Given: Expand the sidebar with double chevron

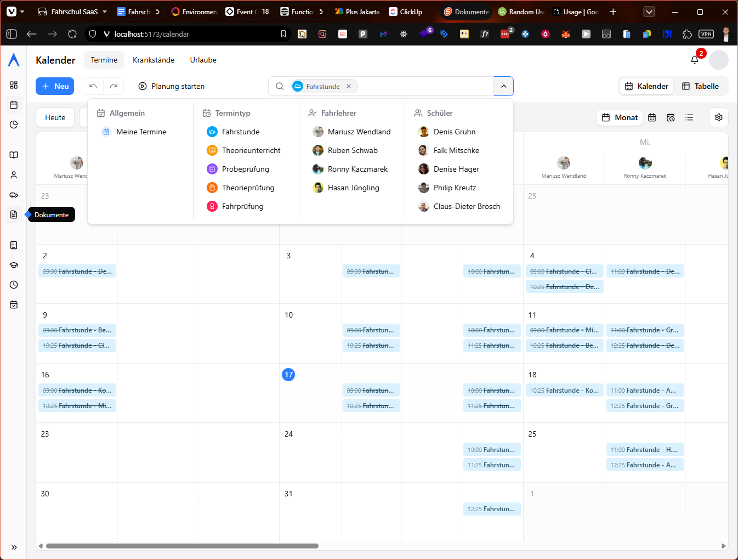Looking at the screenshot, I should [14, 547].
